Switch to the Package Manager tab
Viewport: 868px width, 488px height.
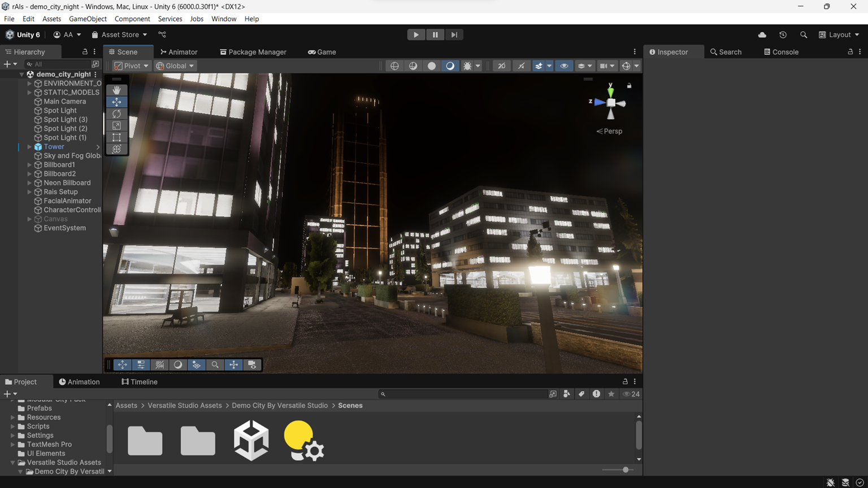(253, 51)
